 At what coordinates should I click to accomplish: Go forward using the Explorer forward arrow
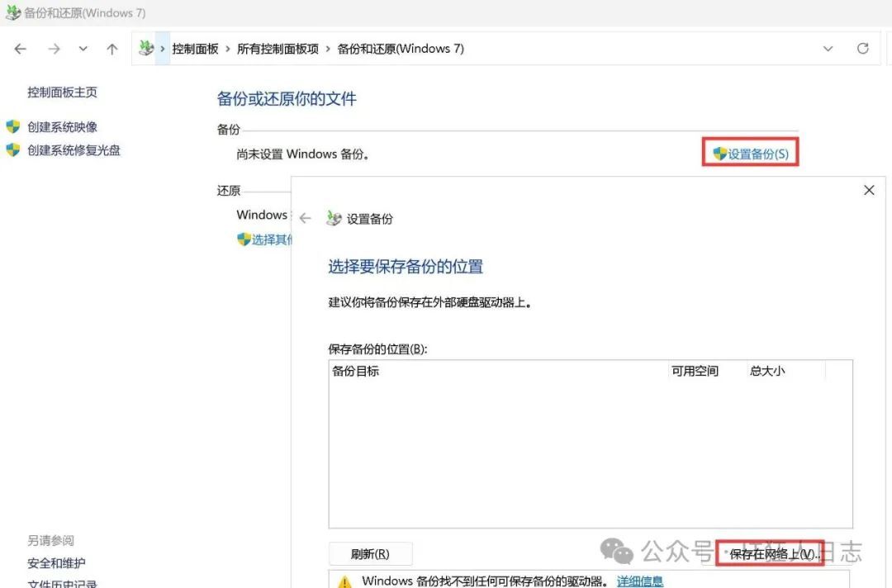pyautogui.click(x=54, y=49)
